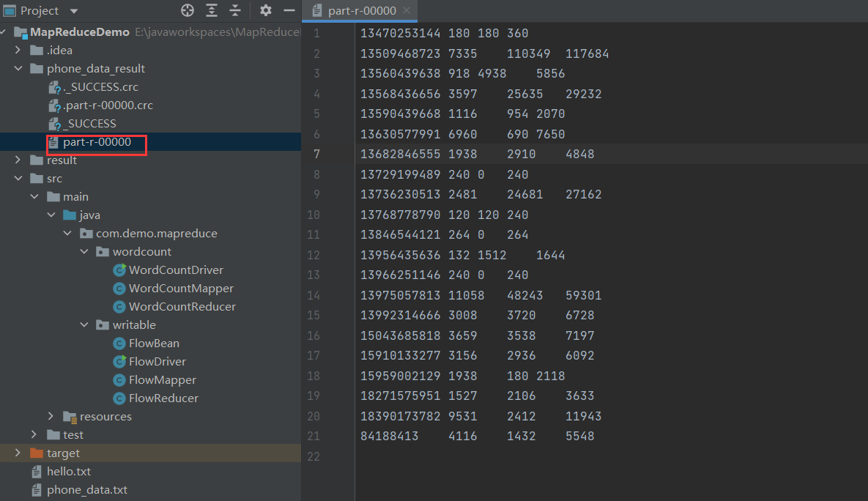868x501 pixels.
Task: Expand the test folder
Action: coord(34,434)
